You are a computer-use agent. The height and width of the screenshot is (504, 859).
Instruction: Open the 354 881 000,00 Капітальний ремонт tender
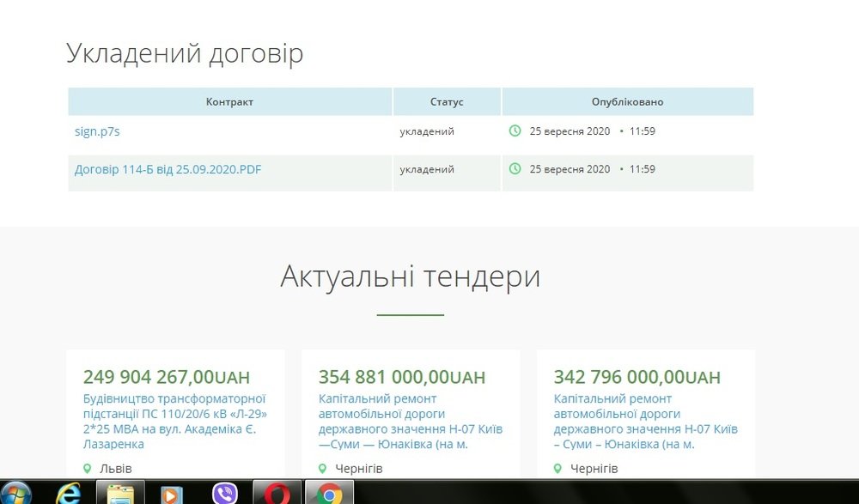[x=411, y=422]
